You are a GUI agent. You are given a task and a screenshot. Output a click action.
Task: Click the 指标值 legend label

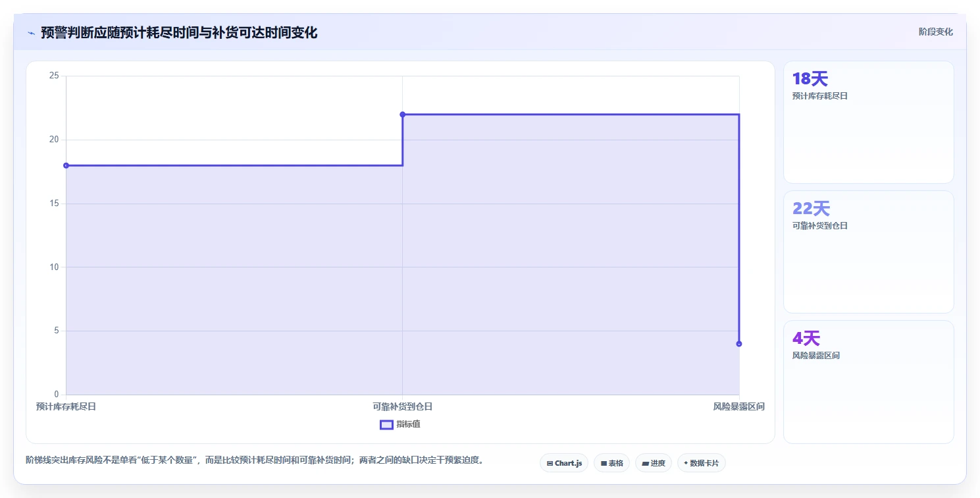tap(408, 424)
